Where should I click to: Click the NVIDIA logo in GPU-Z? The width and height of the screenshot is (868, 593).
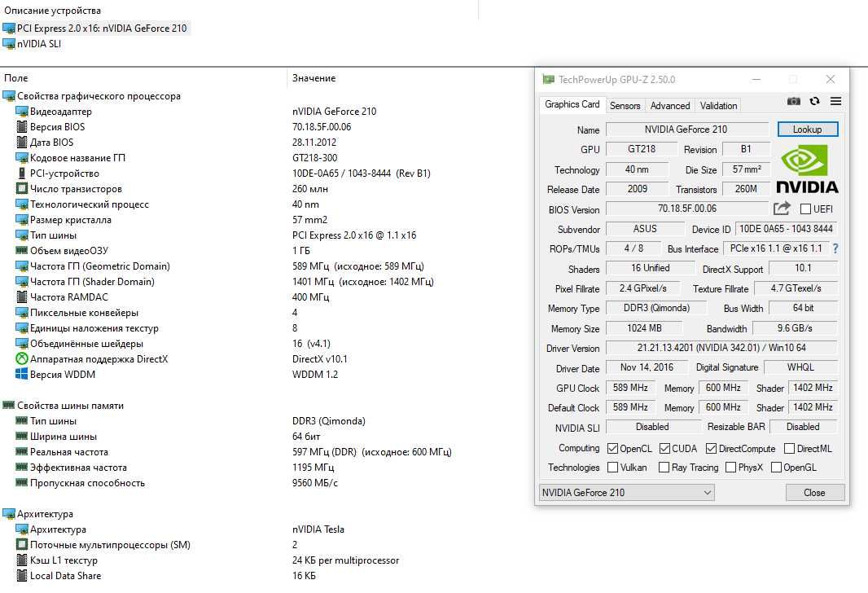point(807,169)
